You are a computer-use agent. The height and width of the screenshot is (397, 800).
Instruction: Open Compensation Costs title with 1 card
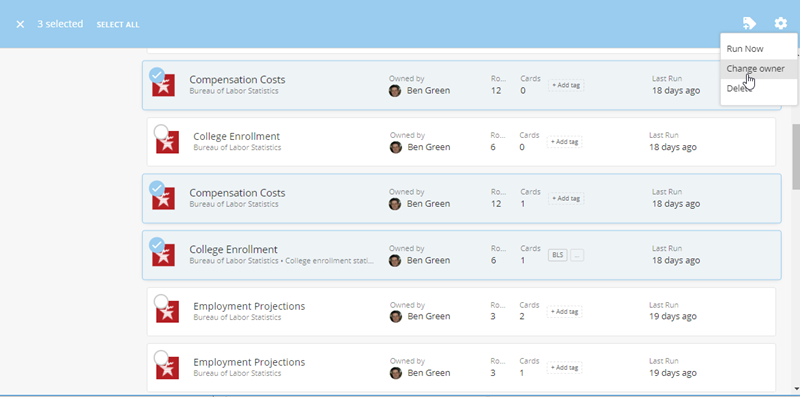coord(237,193)
